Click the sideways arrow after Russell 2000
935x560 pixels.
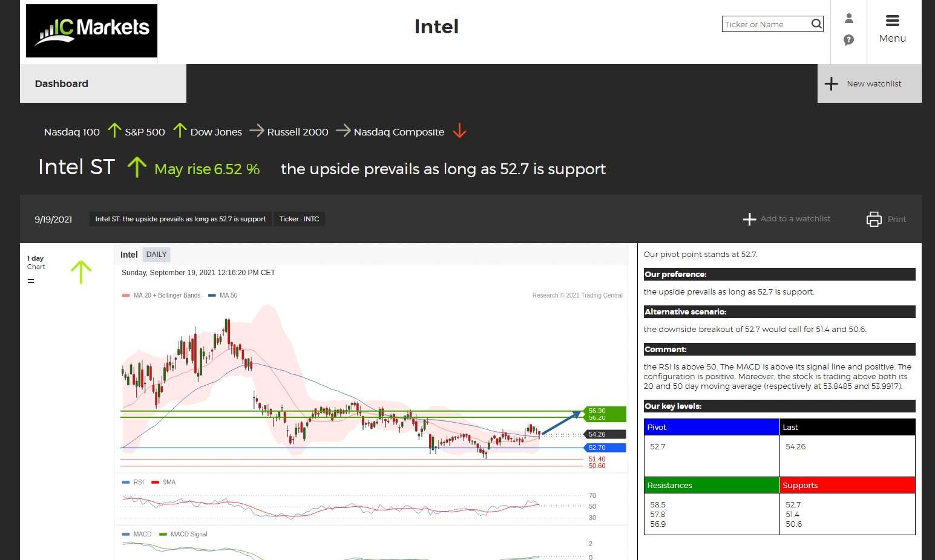[343, 130]
